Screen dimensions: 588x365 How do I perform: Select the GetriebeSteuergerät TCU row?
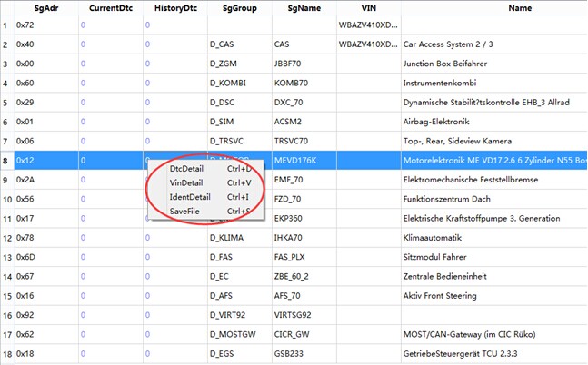(x=294, y=353)
